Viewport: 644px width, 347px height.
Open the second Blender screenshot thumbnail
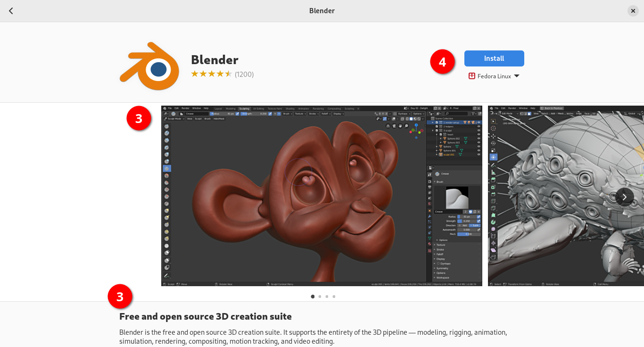coord(566,196)
